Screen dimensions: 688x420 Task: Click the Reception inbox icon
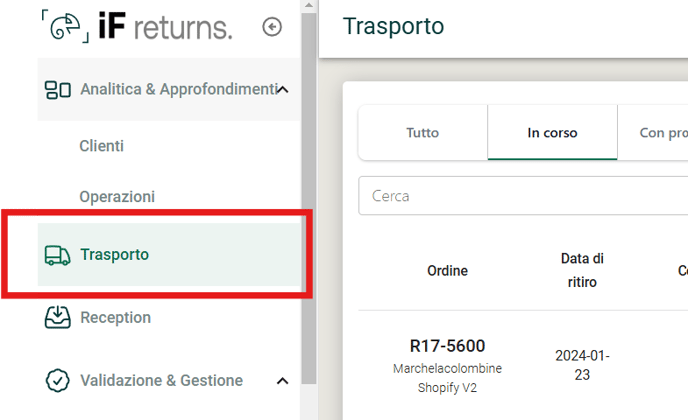57,317
